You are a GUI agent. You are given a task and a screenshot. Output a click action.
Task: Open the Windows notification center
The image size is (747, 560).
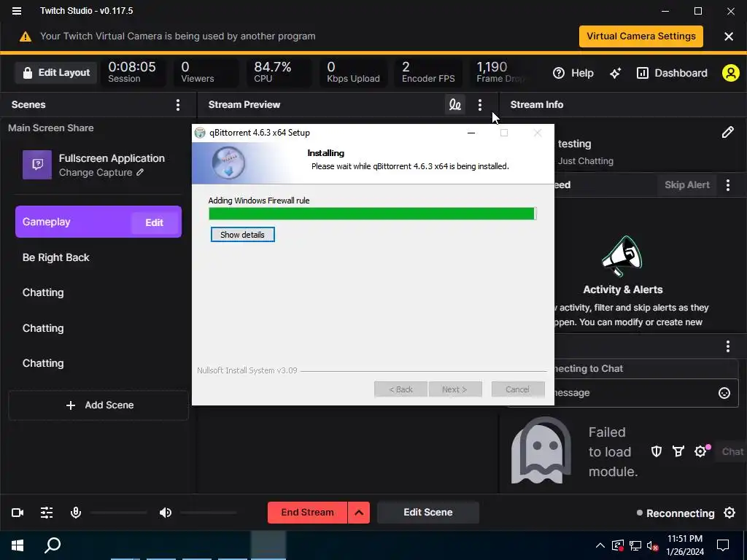[723, 545]
